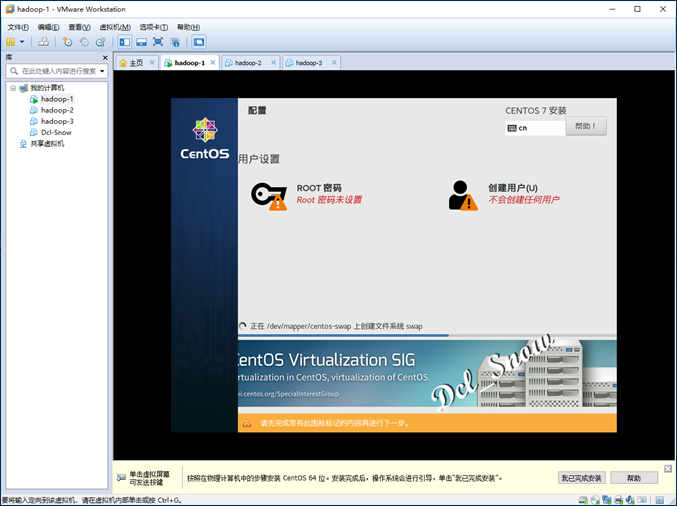Open the 帮助(H) menu
This screenshot has width=677, height=506.
(x=188, y=27)
